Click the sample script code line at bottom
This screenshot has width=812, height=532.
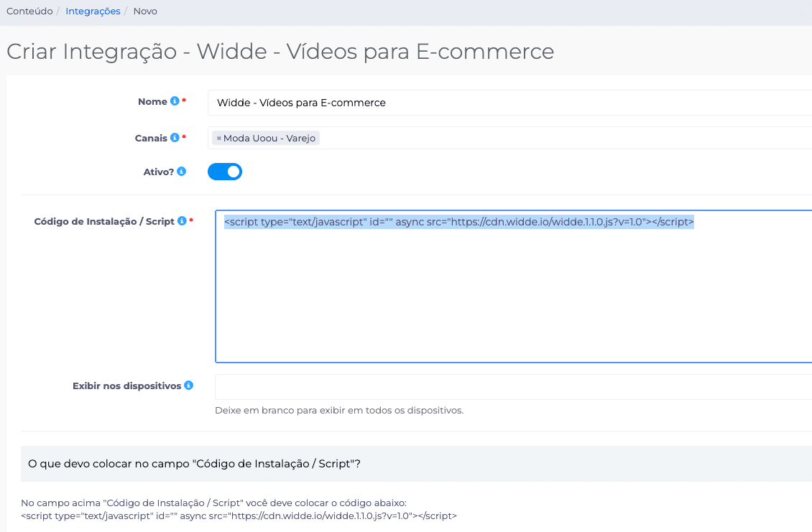(x=239, y=516)
